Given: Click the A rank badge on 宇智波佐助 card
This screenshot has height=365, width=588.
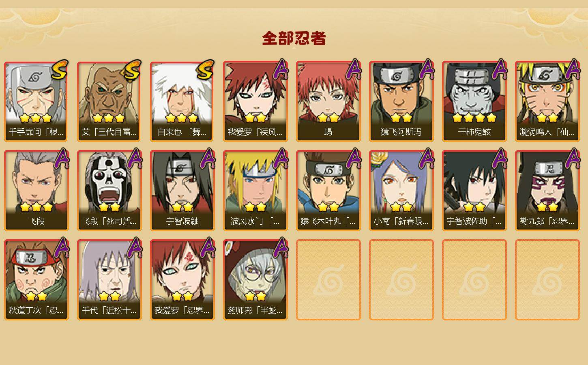Looking at the screenshot, I should tap(500, 158).
